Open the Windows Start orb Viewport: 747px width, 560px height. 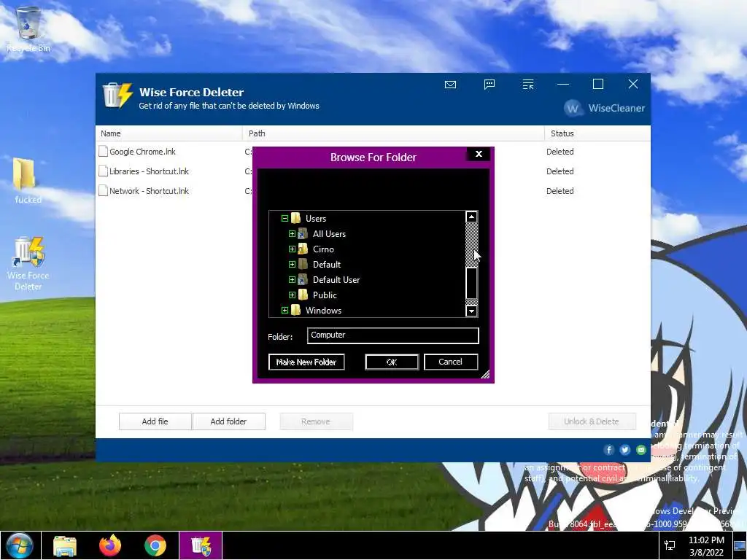tap(20, 545)
